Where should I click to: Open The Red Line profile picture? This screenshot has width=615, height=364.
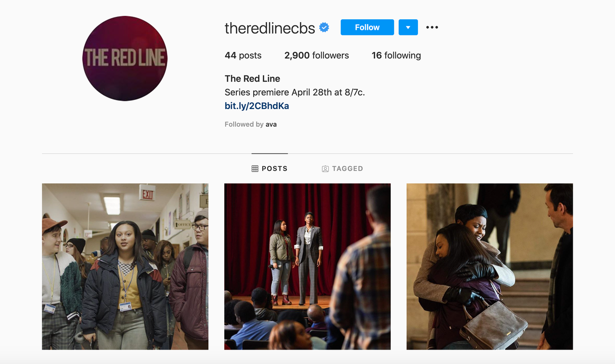(125, 59)
